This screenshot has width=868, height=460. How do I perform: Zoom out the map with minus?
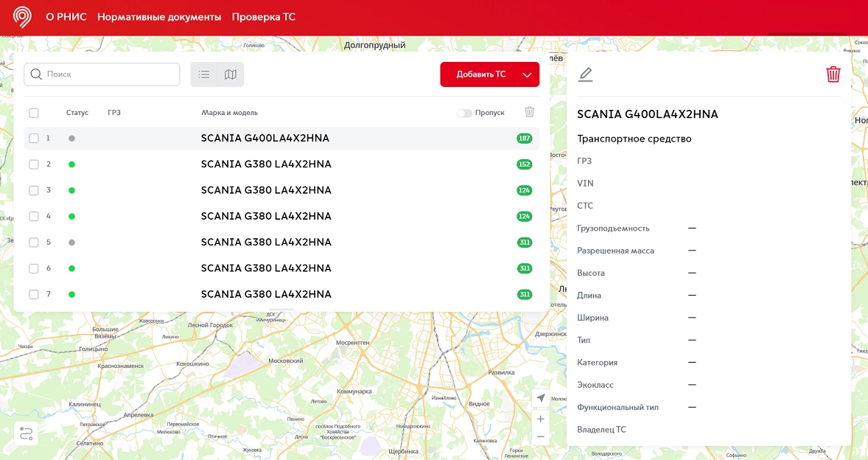[541, 436]
